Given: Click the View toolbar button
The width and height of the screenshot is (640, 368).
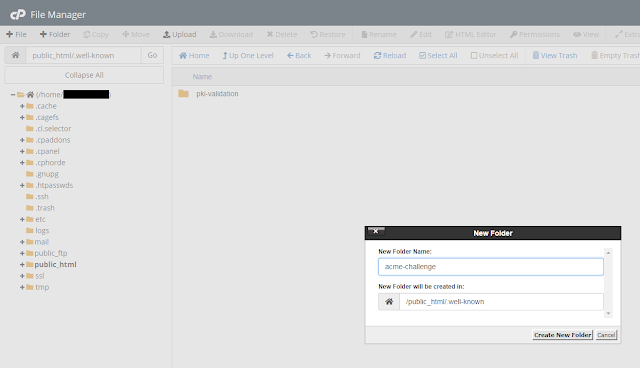Looking at the screenshot, I should pos(586,34).
